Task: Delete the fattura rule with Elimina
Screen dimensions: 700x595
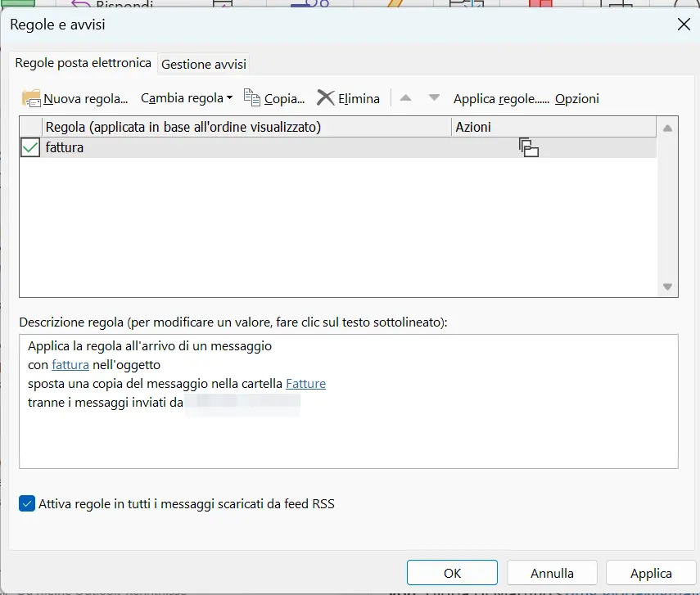Action: click(x=349, y=97)
